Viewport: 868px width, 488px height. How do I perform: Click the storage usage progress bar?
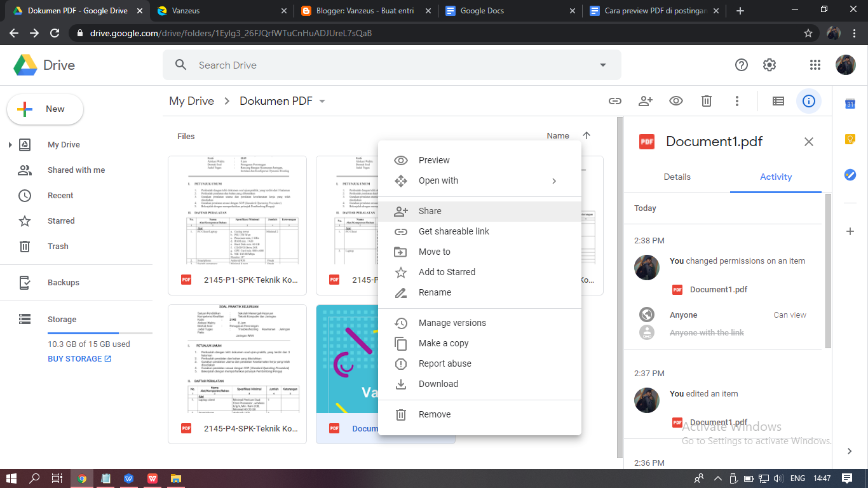[100, 332]
